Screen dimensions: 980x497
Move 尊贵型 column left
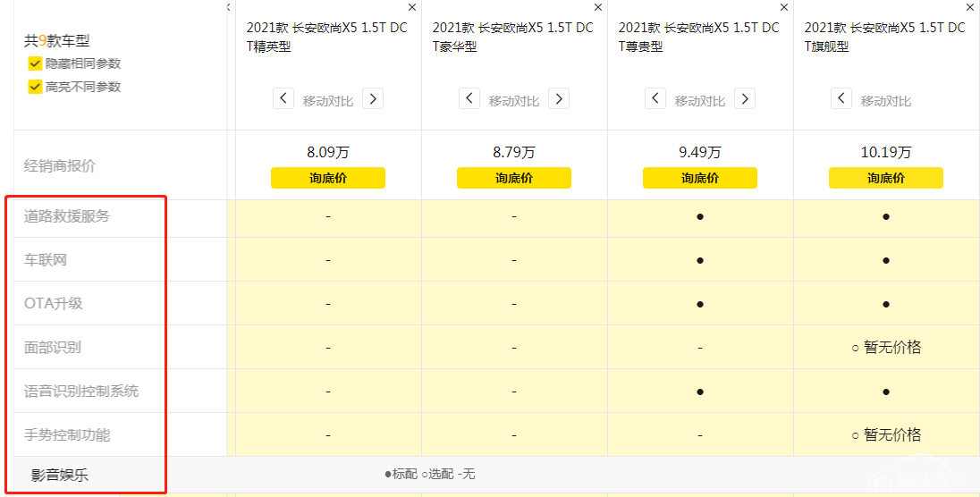[655, 99]
